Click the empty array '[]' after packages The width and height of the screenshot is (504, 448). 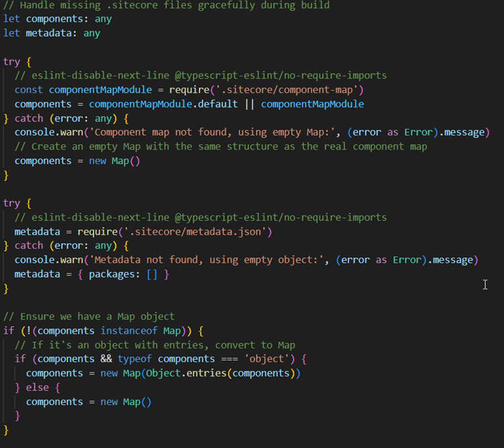pos(151,274)
